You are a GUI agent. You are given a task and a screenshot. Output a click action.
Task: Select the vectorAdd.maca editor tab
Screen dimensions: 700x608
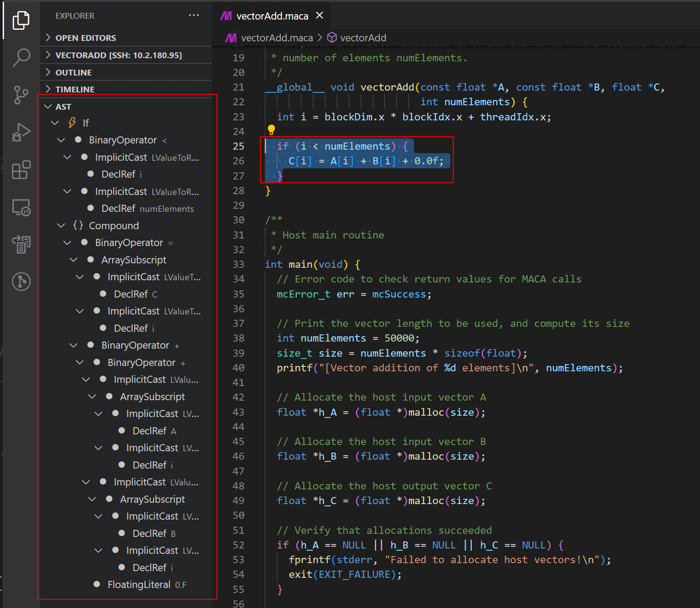[272, 16]
